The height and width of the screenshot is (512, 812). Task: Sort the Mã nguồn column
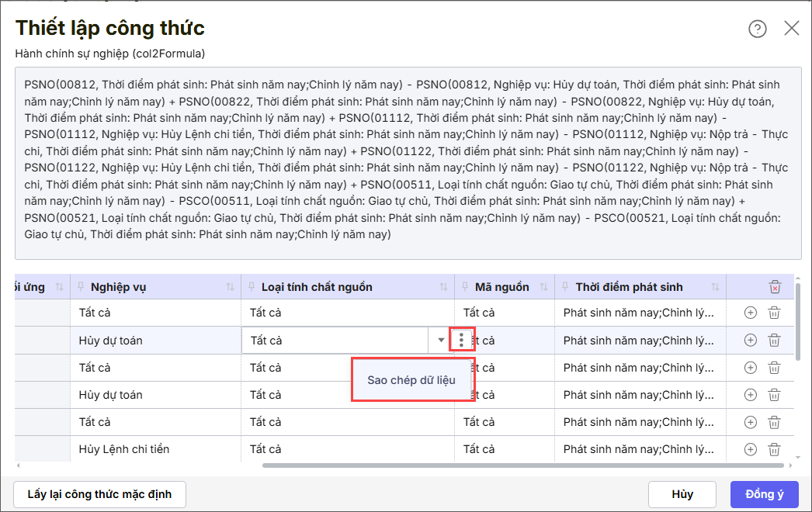coord(543,287)
